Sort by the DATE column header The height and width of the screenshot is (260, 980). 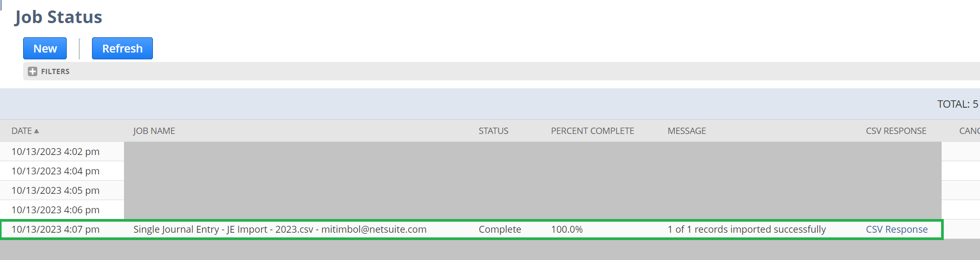(22, 131)
